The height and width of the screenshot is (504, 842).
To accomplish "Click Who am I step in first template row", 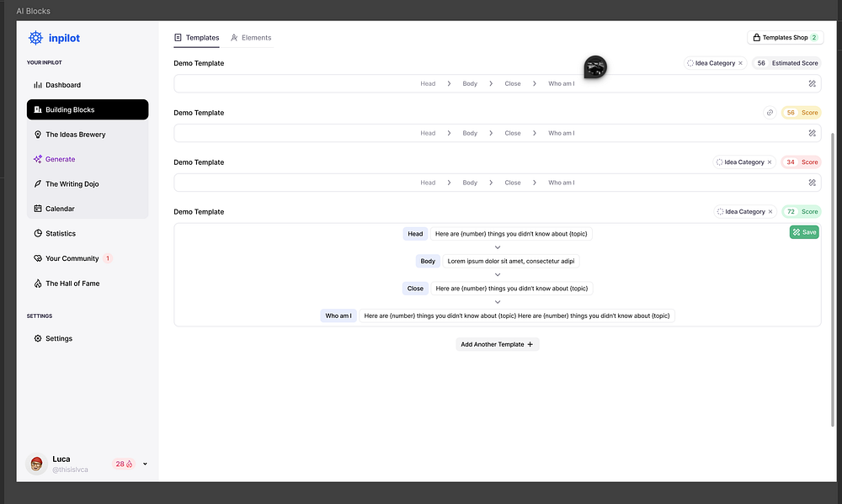I will coord(561,84).
